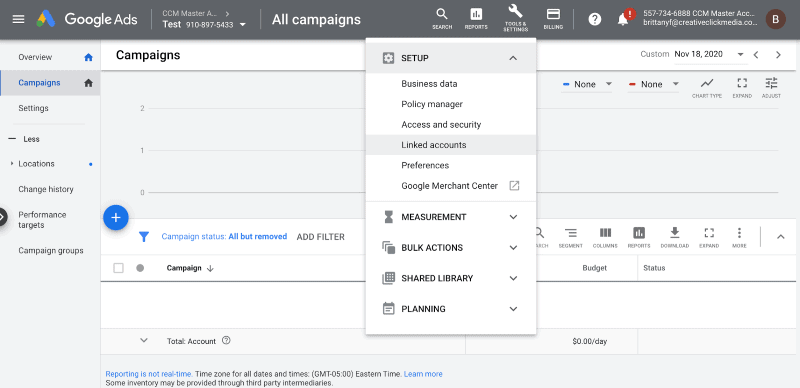Tick the select-all campaigns checkbox
Image resolution: width=800 pixels, height=388 pixels.
pyautogui.click(x=118, y=268)
